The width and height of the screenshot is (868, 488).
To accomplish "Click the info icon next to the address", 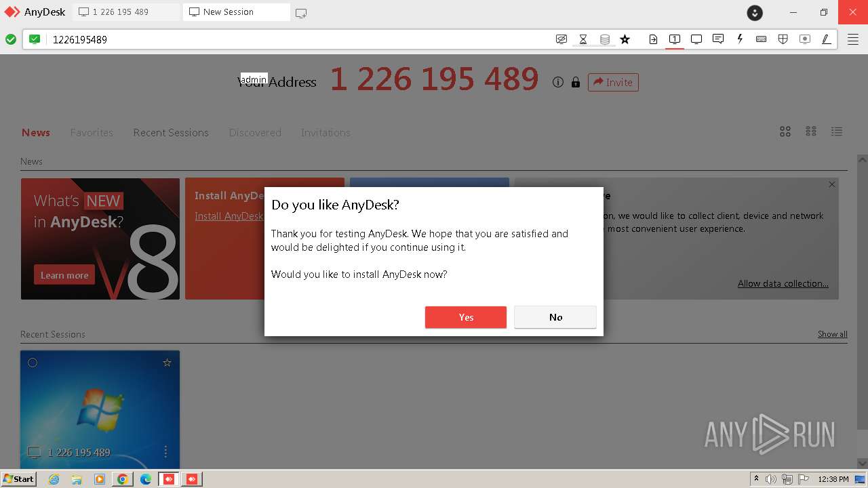I will click(x=558, y=82).
